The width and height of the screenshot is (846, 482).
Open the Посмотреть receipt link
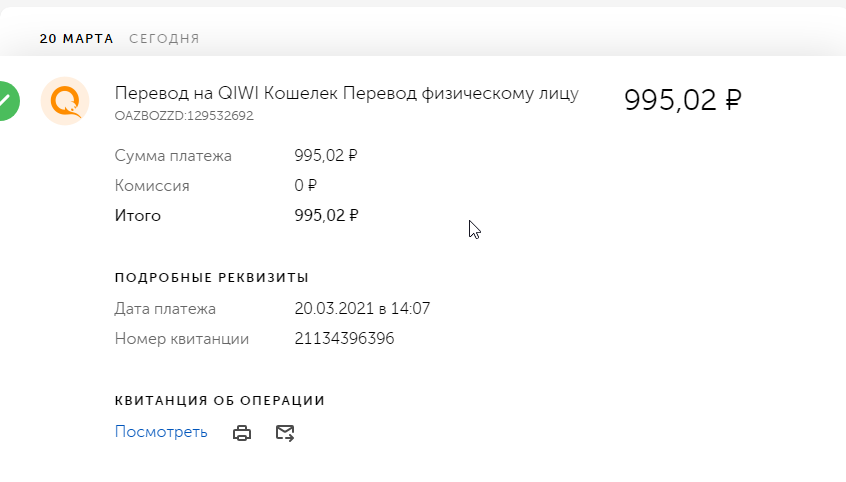tap(161, 432)
